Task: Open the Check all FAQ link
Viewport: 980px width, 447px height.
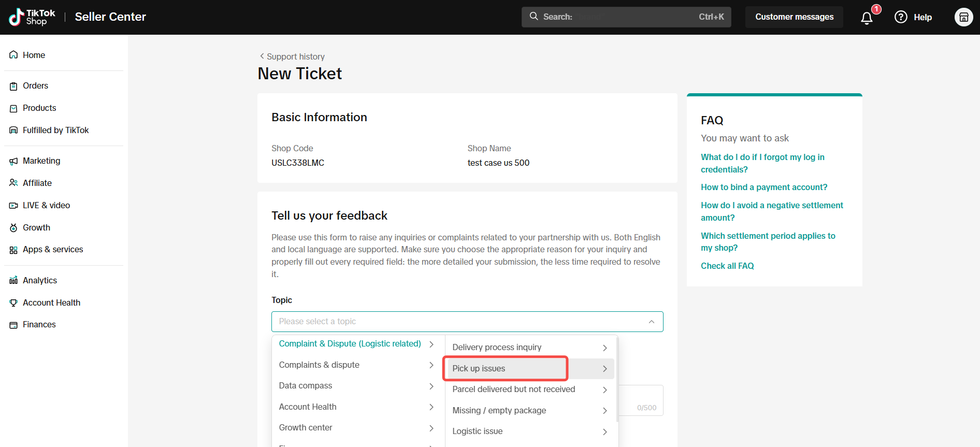Action: coord(727,266)
